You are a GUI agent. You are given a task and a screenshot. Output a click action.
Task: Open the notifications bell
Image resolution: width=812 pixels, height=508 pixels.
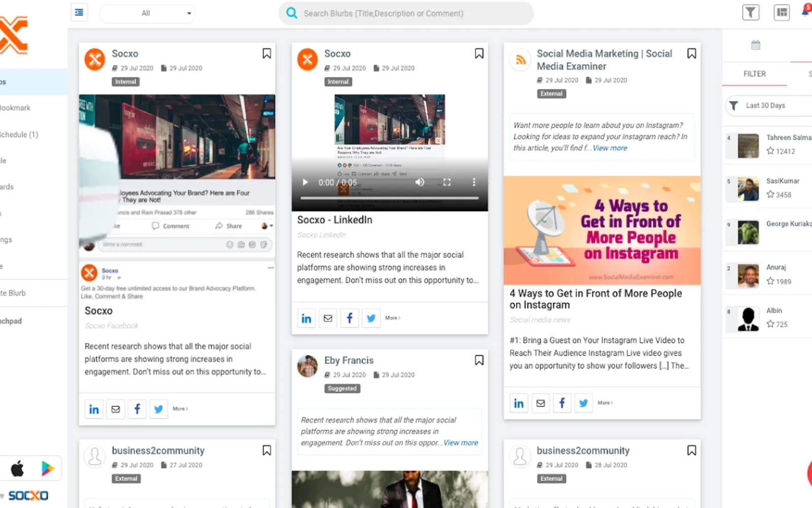coord(806,11)
